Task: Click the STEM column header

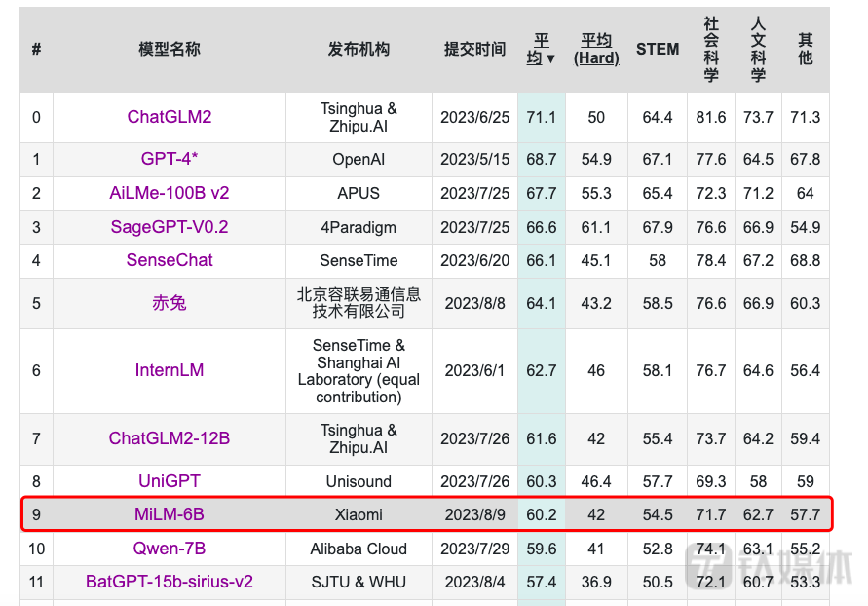Action: [x=658, y=50]
